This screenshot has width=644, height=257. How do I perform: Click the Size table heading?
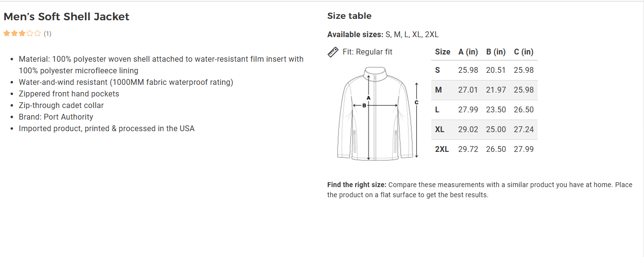click(349, 16)
